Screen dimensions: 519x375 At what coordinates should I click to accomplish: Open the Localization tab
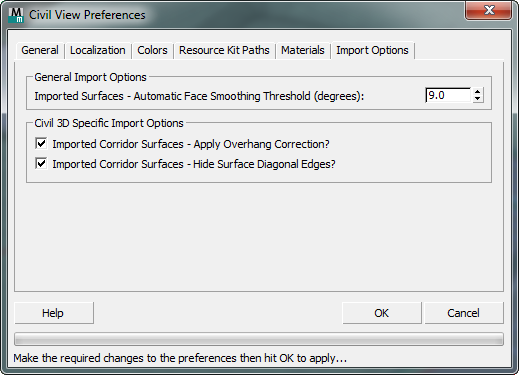click(98, 50)
